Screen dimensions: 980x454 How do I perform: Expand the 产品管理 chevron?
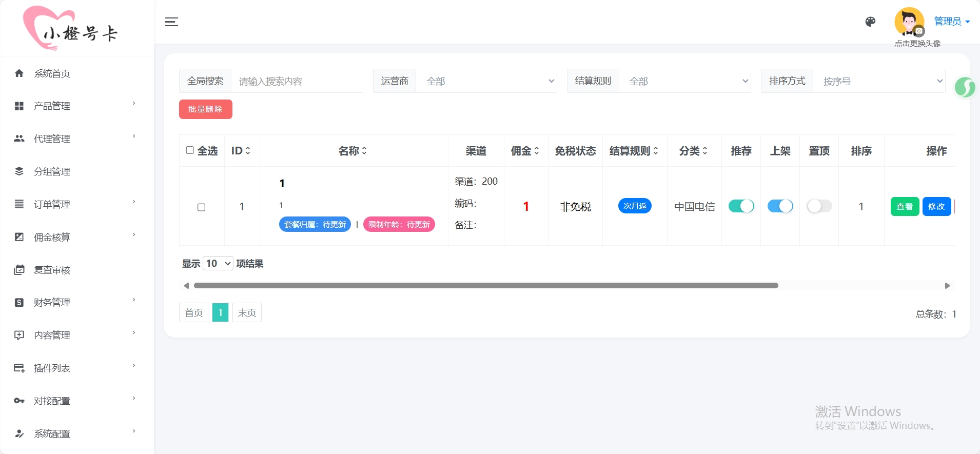134,104
